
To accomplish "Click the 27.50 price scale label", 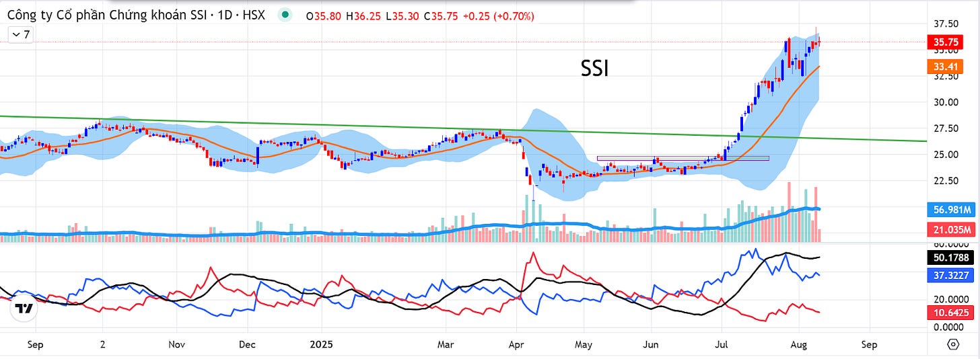I will (946, 128).
